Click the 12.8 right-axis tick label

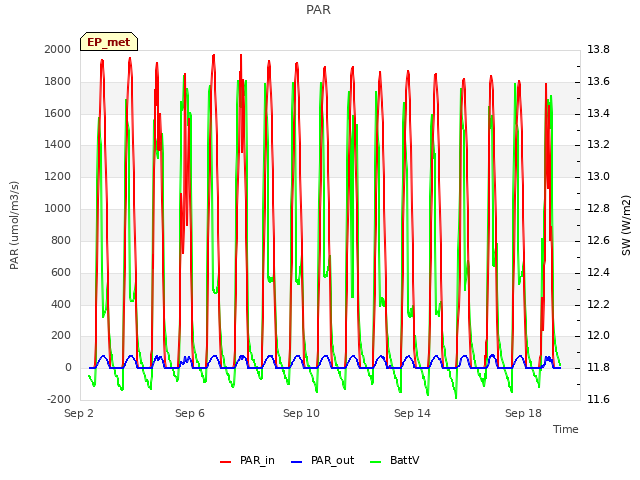[x=598, y=208]
